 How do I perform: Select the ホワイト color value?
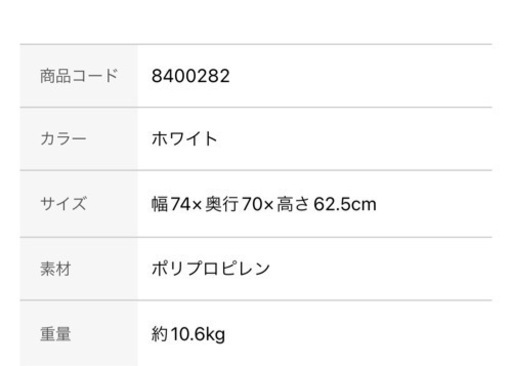click(x=184, y=139)
